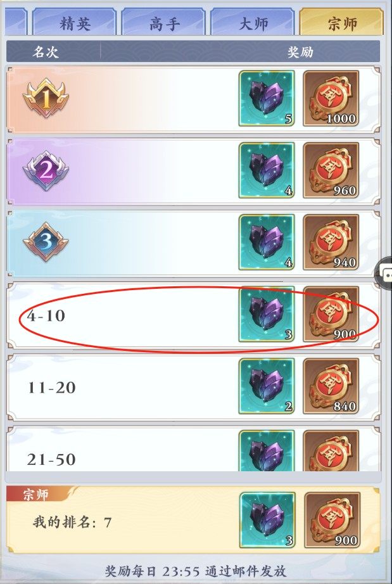Open the floating chat bubble at right edge
The image size is (392, 584).
[384, 274]
